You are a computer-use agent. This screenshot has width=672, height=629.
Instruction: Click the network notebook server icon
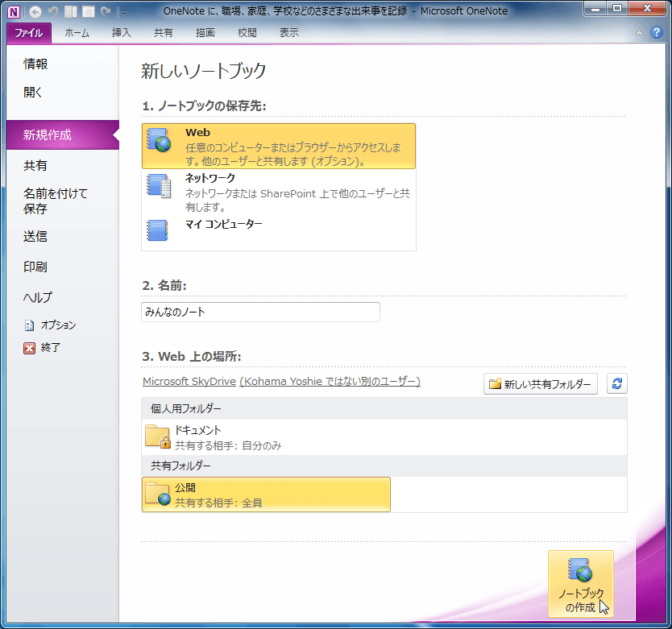(159, 186)
